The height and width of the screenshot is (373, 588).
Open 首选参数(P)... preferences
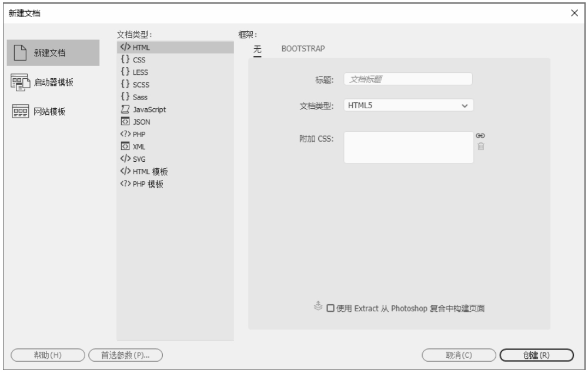[126, 355]
